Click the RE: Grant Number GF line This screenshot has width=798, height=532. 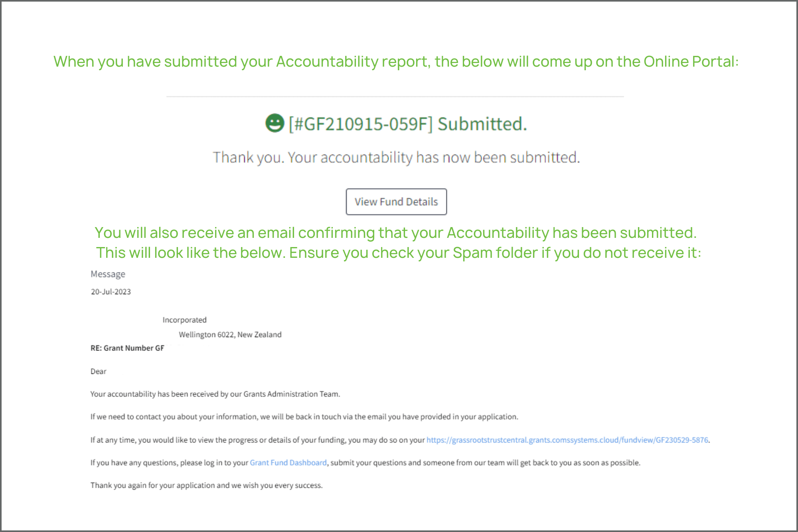127,348
